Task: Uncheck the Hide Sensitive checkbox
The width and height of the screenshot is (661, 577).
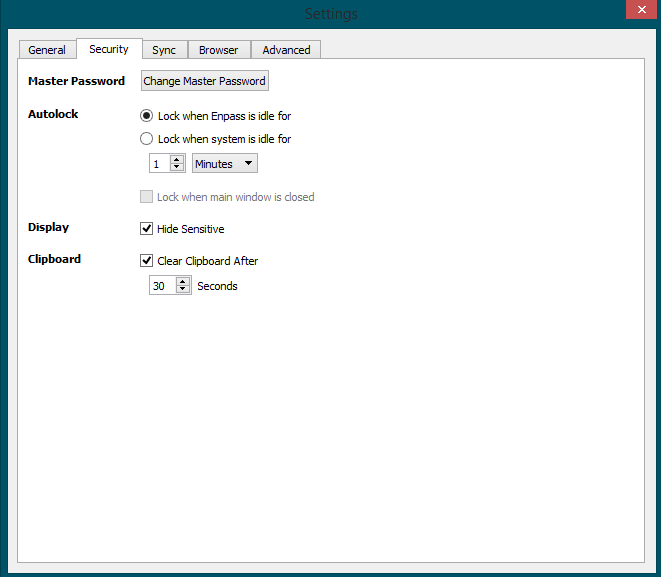Action: pyautogui.click(x=146, y=228)
